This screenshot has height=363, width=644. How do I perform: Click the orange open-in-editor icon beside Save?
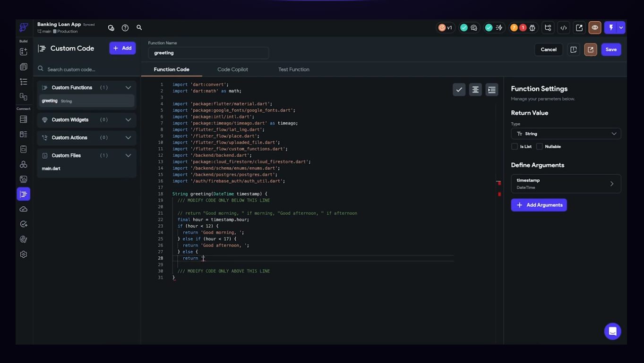coord(591,50)
